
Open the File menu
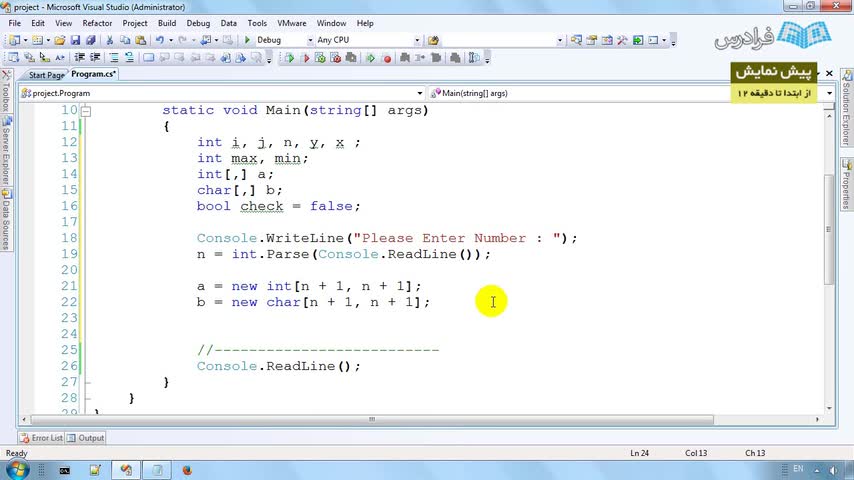[x=15, y=23]
